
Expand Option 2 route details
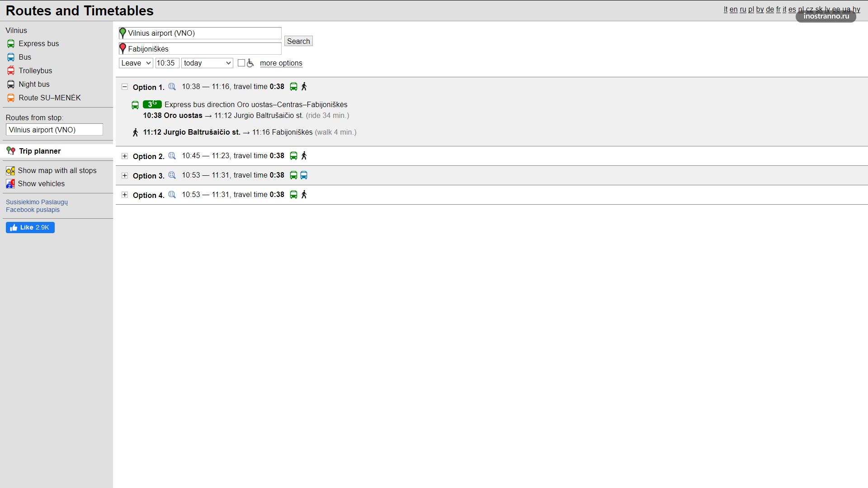pyautogui.click(x=125, y=156)
